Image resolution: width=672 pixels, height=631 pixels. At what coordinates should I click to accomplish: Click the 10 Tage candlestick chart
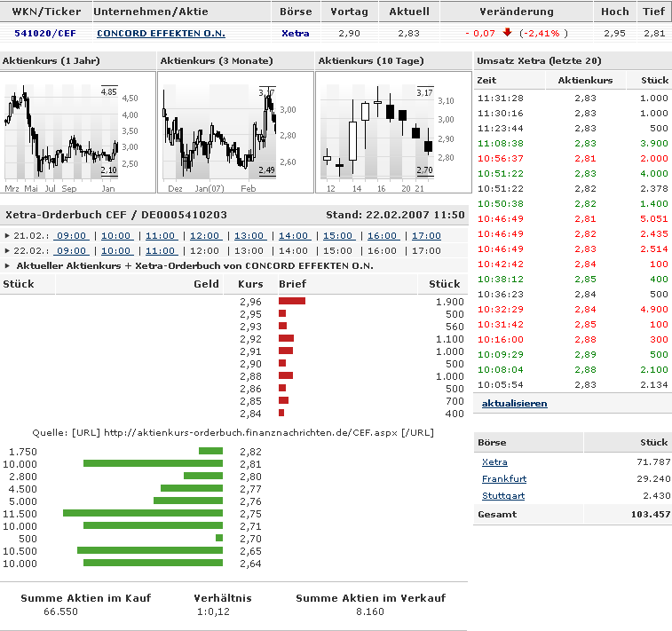pyautogui.click(x=393, y=132)
